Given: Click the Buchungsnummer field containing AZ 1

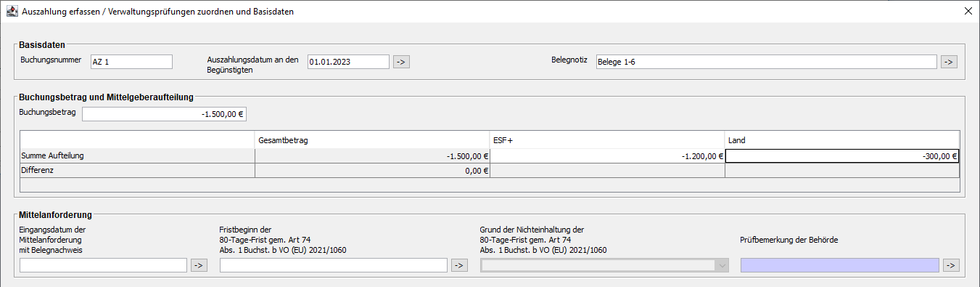Looking at the screenshot, I should pyautogui.click(x=131, y=62).
